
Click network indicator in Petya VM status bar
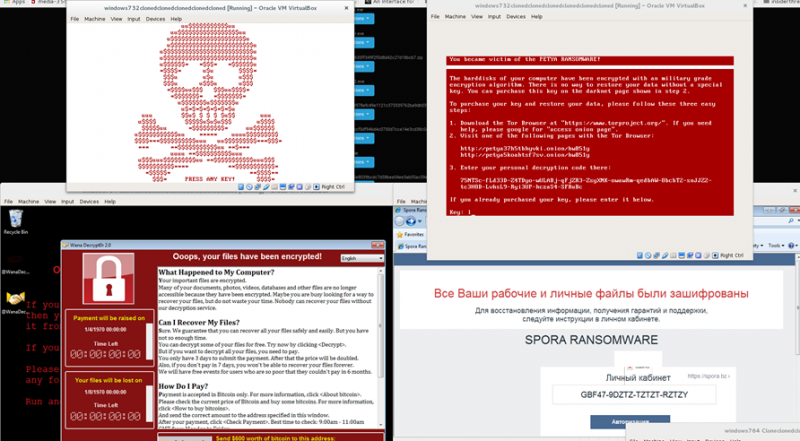click(657, 255)
